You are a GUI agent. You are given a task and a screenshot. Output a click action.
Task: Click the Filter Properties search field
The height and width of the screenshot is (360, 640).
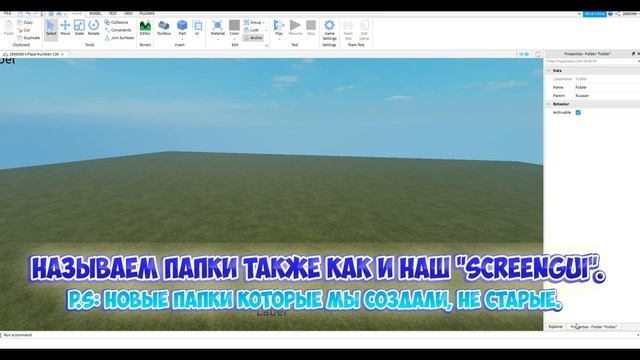(x=592, y=61)
